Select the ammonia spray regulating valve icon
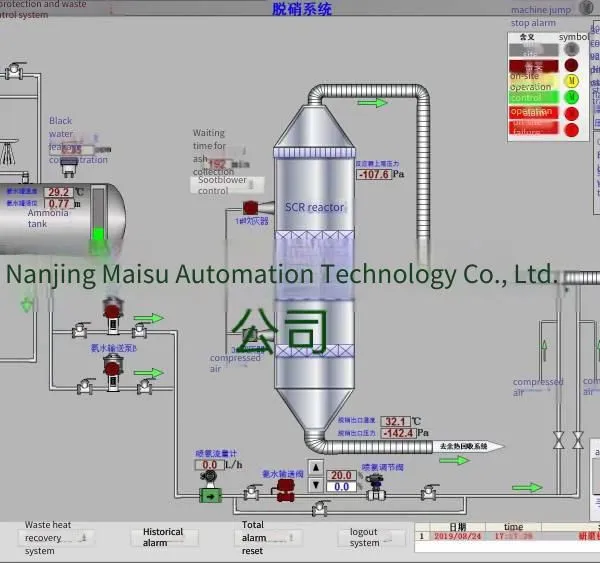 (376, 487)
